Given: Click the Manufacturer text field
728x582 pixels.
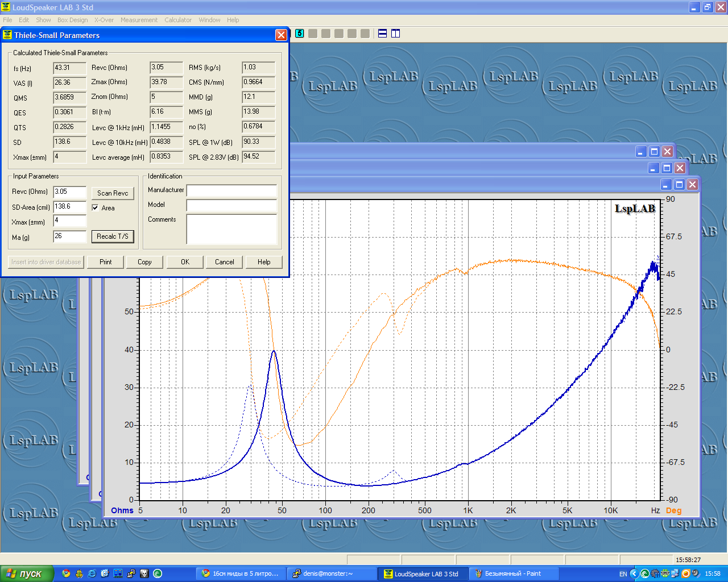Looking at the screenshot, I should [x=231, y=190].
